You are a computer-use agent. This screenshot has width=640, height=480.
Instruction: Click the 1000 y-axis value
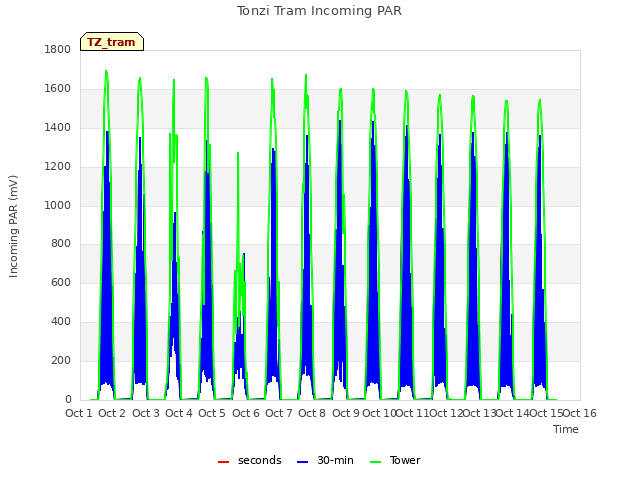coord(58,205)
